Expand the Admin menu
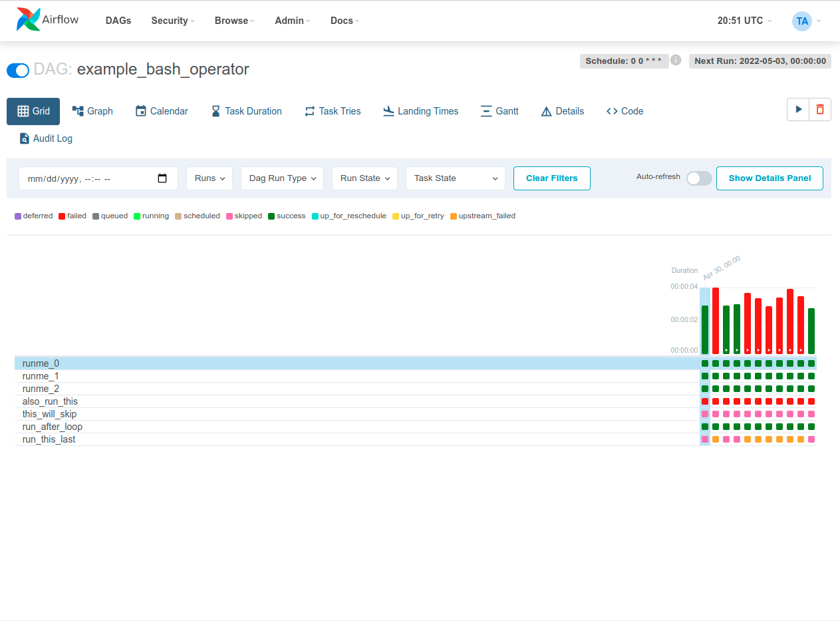This screenshot has height=621, width=840. 293,21
